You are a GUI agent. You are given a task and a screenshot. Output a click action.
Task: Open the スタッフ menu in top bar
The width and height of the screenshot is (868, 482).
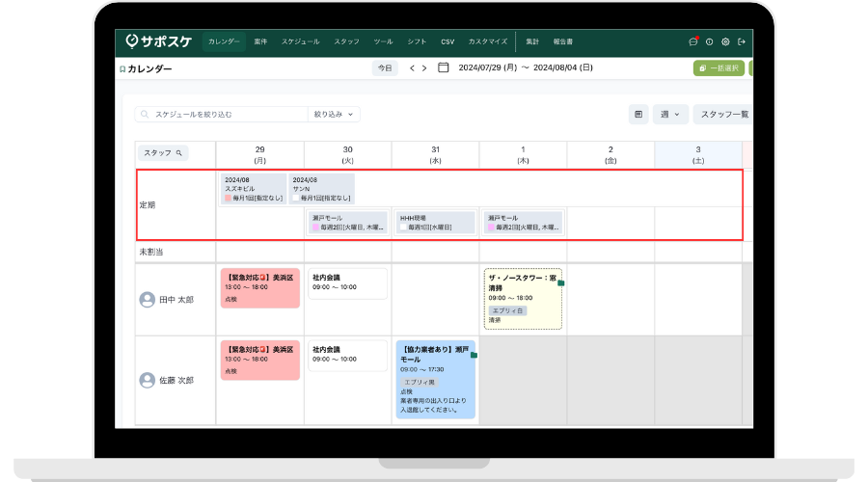(x=346, y=41)
